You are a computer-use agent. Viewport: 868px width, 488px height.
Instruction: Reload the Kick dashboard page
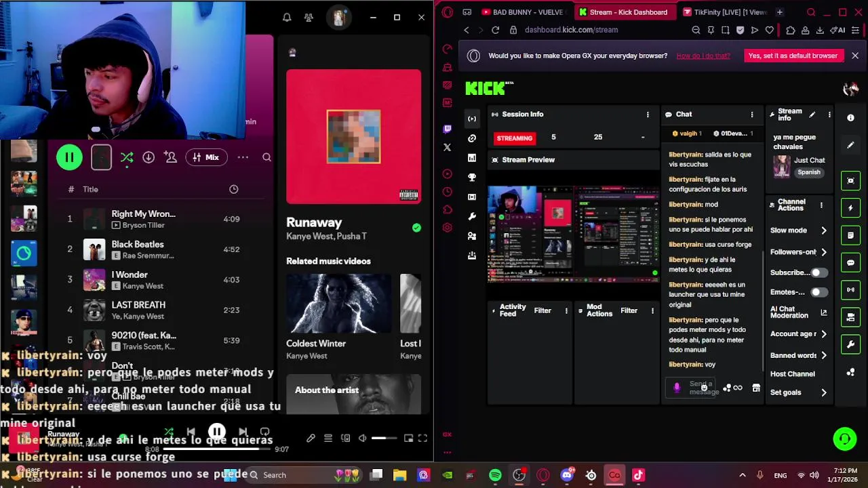[x=495, y=30]
